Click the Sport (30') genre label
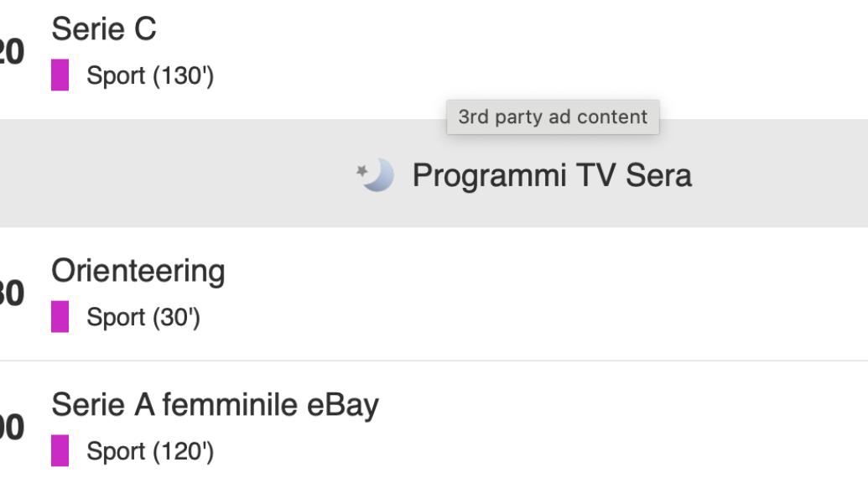Viewport: 868px width, 478px height. tap(143, 318)
